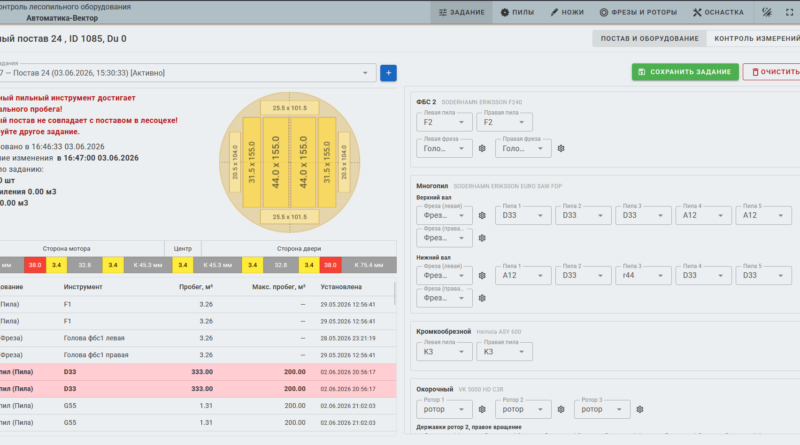
Task: Click gear icon for Нижний вал Фреза (левая)
Action: pyautogui.click(x=482, y=275)
